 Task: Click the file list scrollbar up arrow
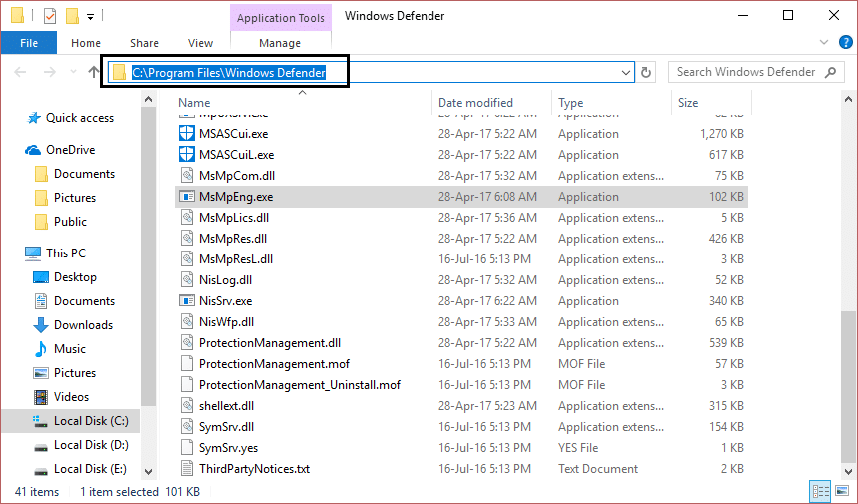click(848, 99)
